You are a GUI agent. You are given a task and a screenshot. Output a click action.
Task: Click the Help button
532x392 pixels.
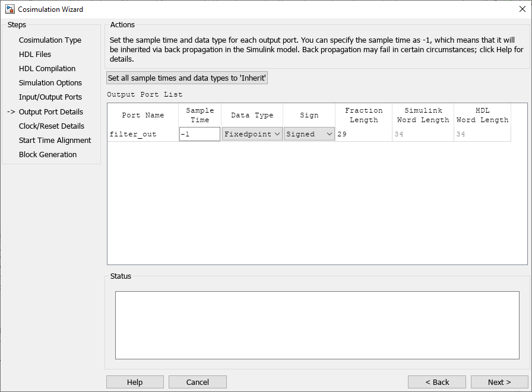pyautogui.click(x=135, y=382)
